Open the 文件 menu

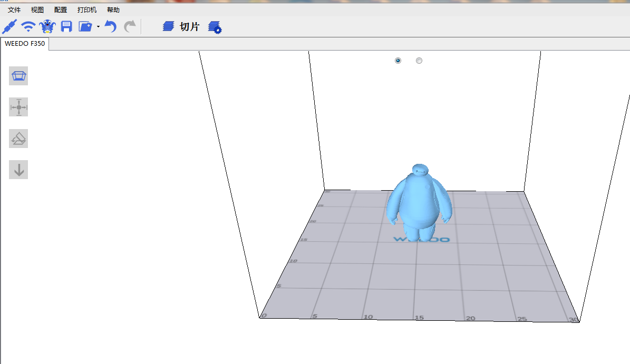click(x=14, y=10)
